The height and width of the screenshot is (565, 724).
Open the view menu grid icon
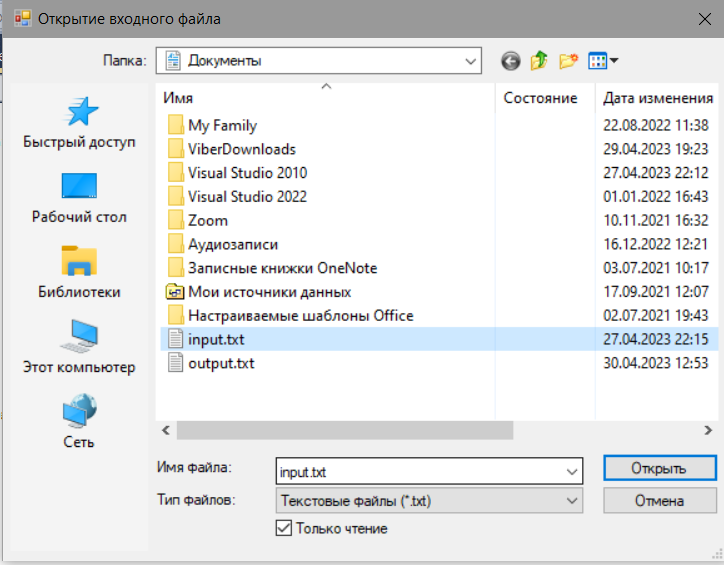603,61
